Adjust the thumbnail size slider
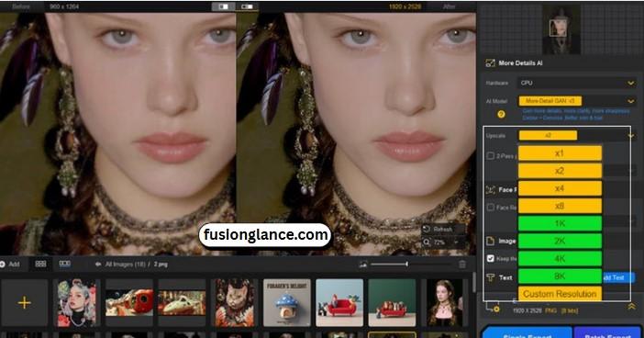 point(389,265)
